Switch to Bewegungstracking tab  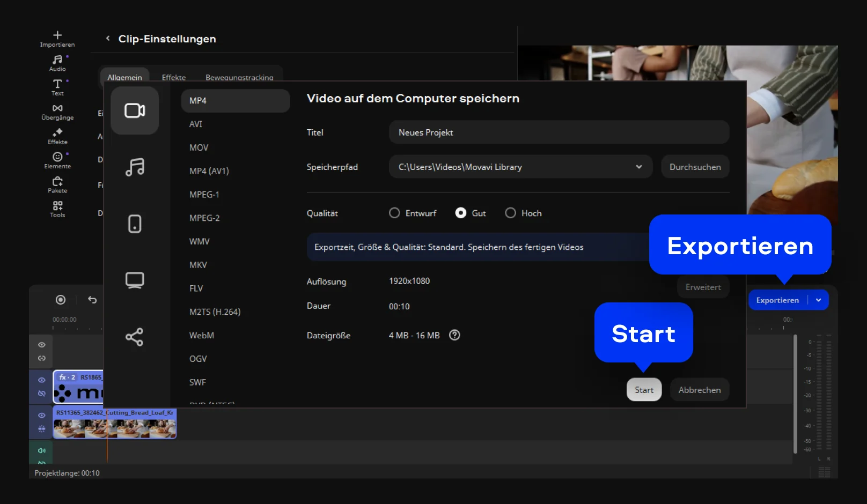click(x=239, y=77)
